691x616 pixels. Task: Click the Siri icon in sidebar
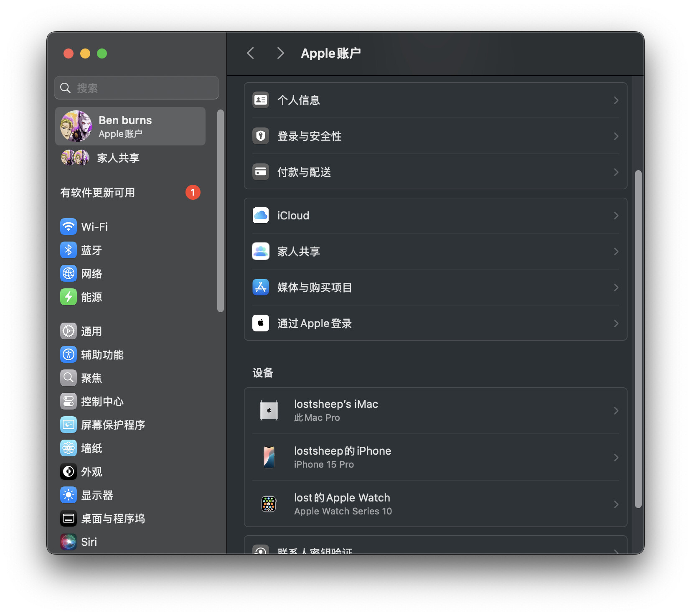69,542
